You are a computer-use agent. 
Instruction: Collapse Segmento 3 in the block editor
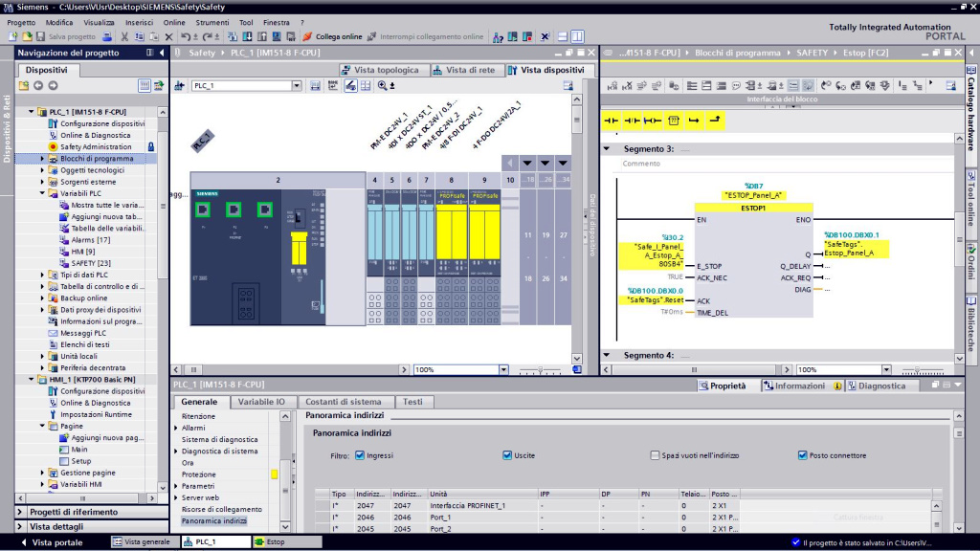pyautogui.click(x=606, y=148)
